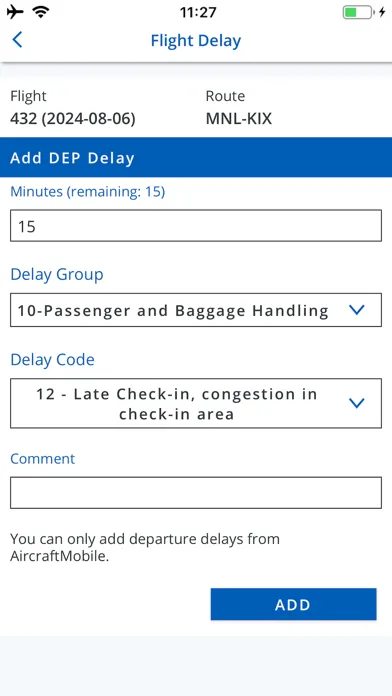Tap the AircraftMobile departure delays note
392x696 pixels.
[x=145, y=547]
